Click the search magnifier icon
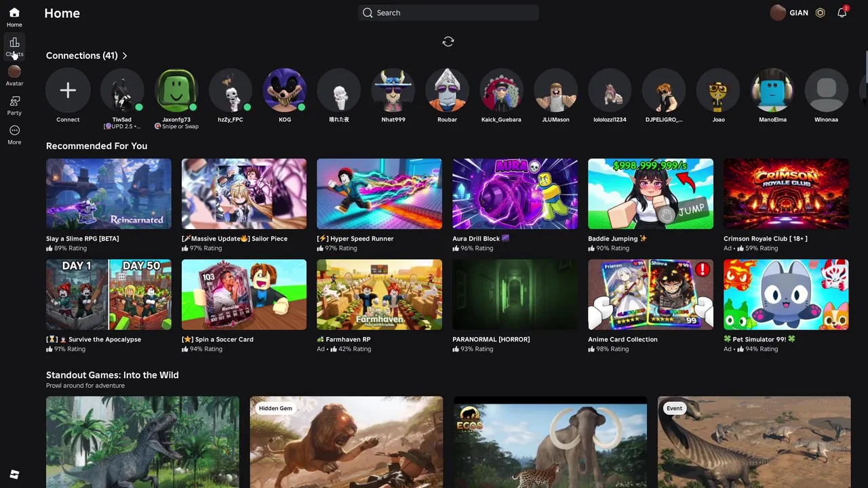 tap(368, 13)
